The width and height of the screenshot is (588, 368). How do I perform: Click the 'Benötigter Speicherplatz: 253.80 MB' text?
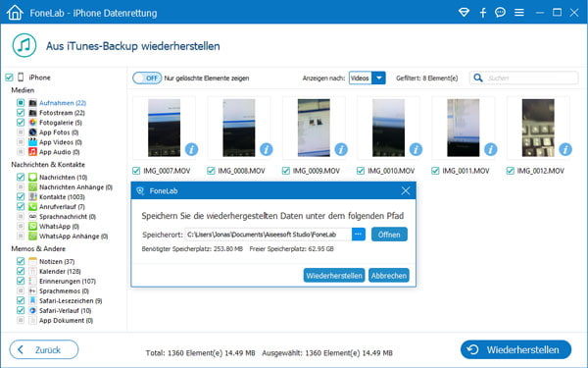coord(192,248)
